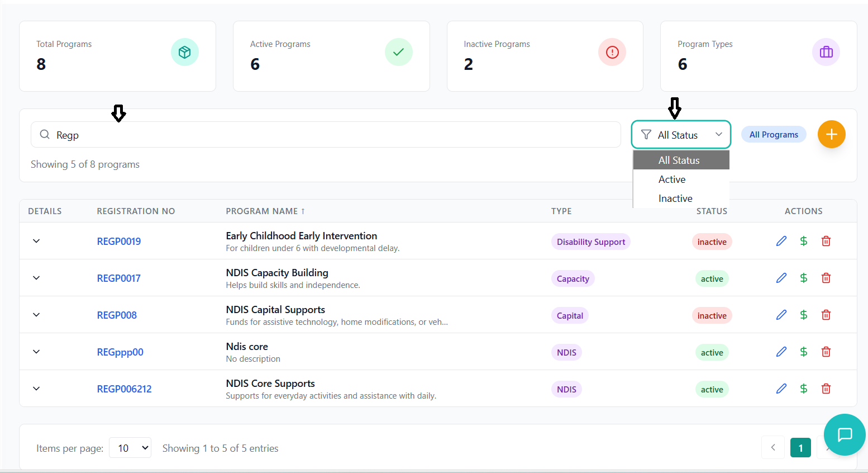Pick the All Status option in list
868x473 pixels.
click(679, 160)
